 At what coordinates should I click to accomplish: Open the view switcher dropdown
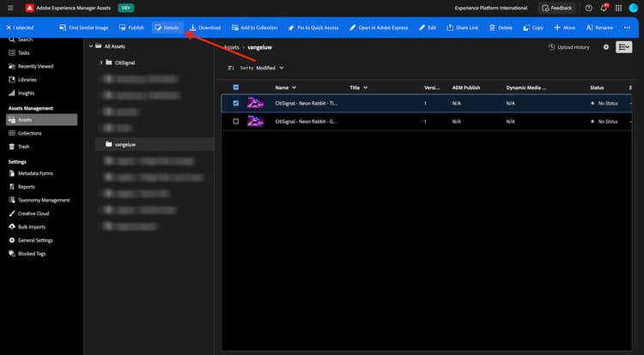(624, 47)
